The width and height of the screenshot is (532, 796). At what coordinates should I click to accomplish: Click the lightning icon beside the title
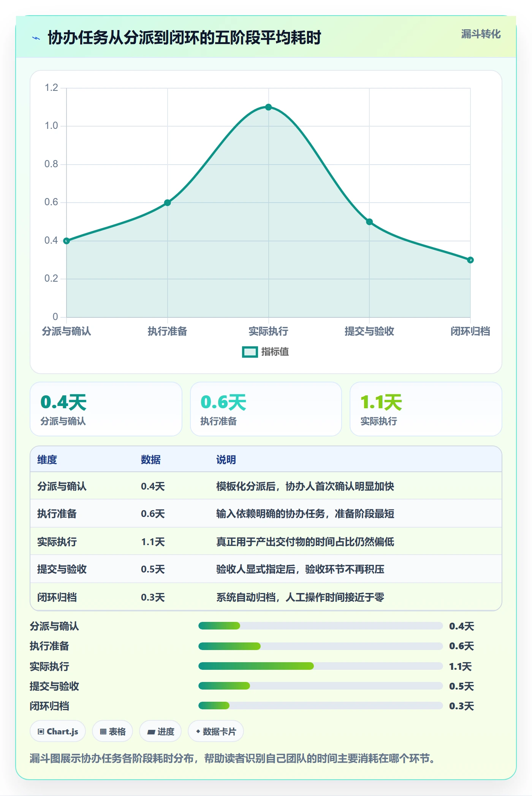click(36, 38)
